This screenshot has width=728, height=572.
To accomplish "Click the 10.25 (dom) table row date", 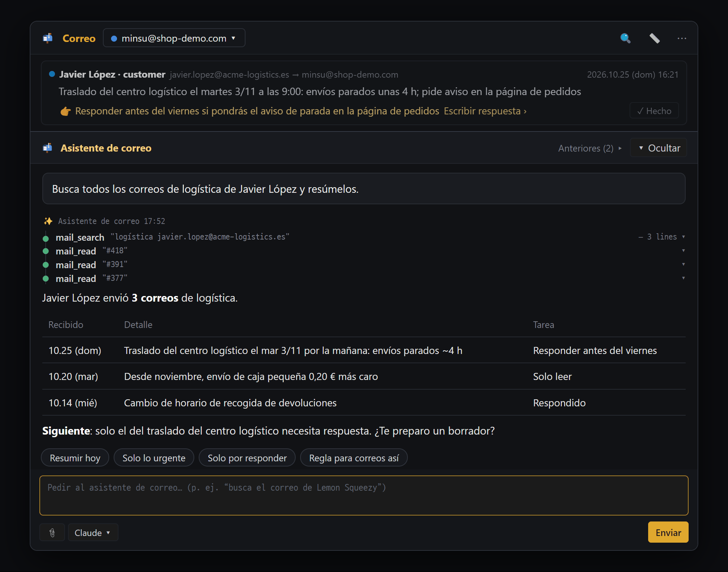I will coord(75,351).
